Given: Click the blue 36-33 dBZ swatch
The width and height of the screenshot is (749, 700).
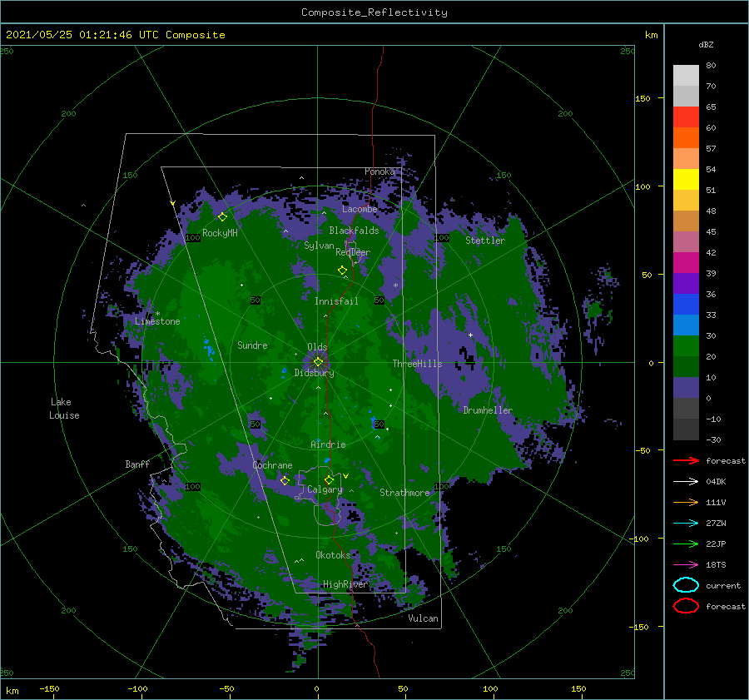Looking at the screenshot, I should pos(686,304).
